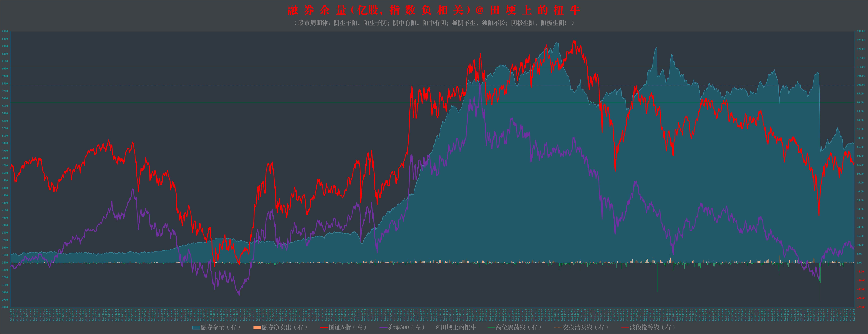Toggle the 沪深300（左） series label

406,327
